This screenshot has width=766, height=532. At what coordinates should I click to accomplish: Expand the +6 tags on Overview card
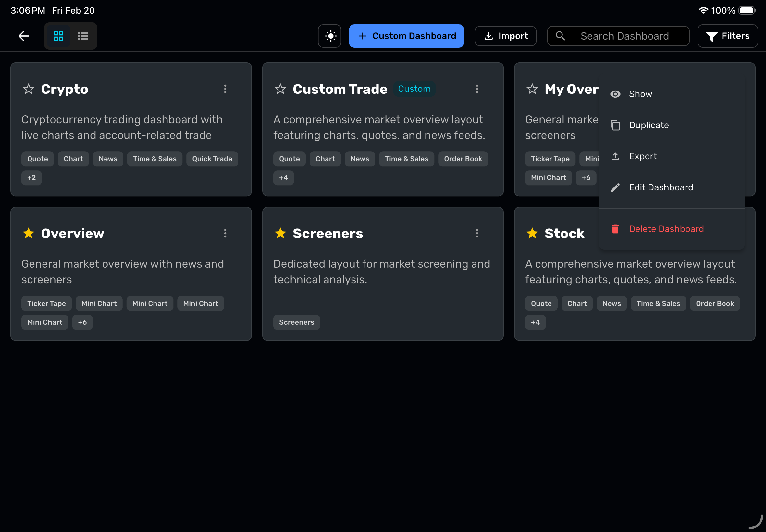82,322
